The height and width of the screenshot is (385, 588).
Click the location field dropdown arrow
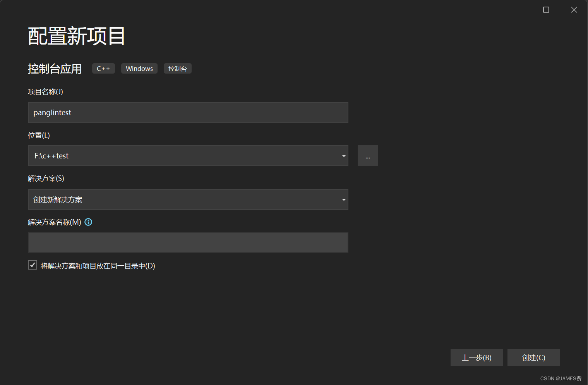(x=343, y=156)
